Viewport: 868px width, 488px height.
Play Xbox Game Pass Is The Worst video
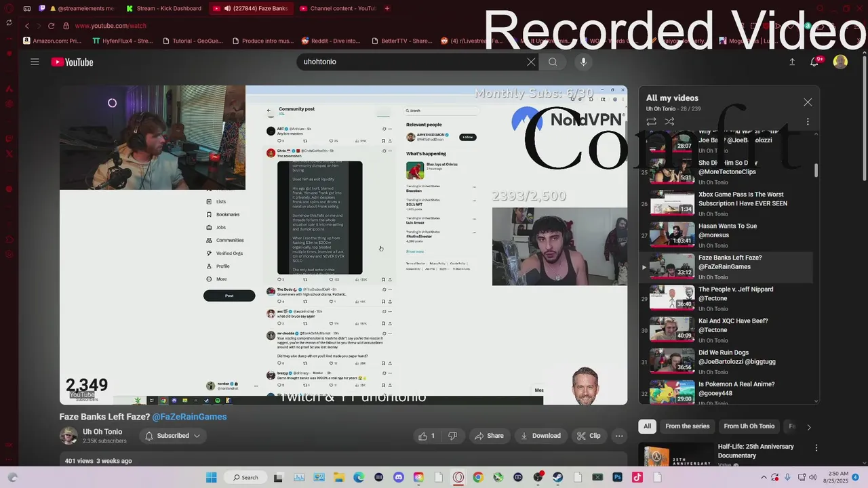pos(726,203)
